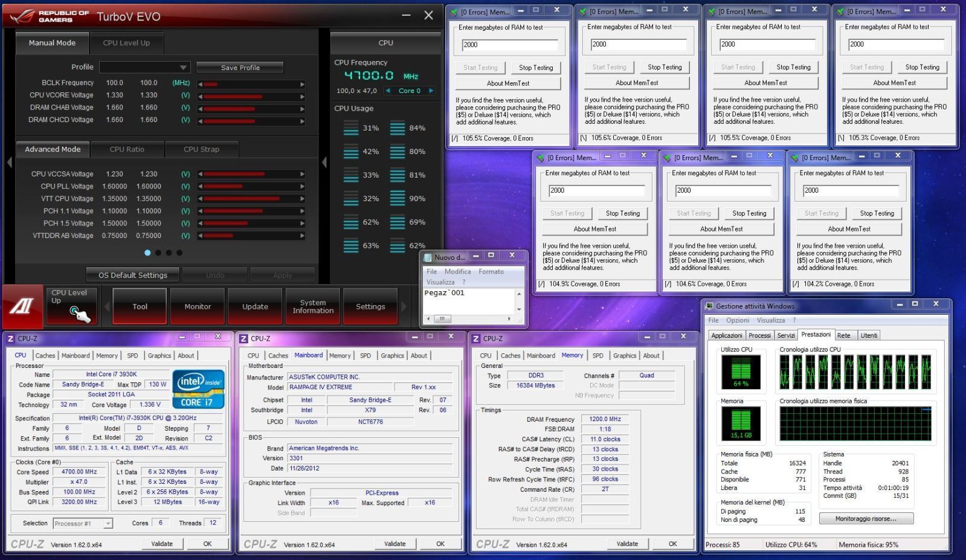Click the Manual Mode tab
Screen dimensions: 966x560
tap(53, 43)
